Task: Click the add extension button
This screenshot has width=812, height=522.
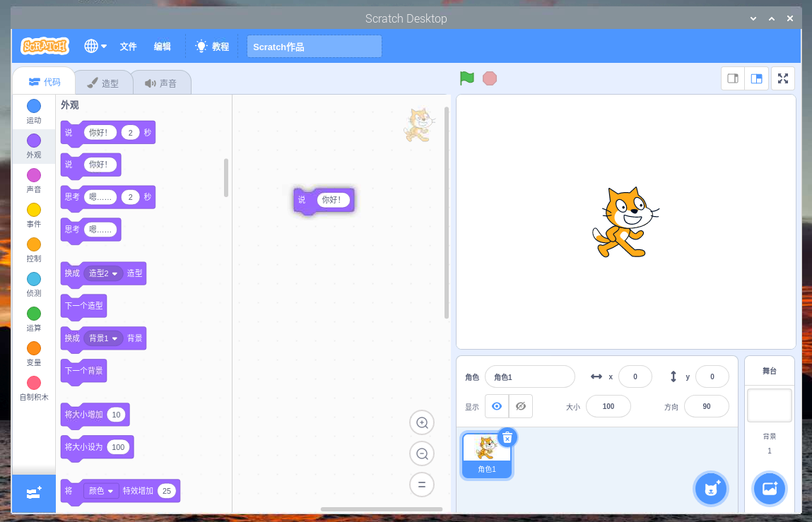Action: pos(34,494)
